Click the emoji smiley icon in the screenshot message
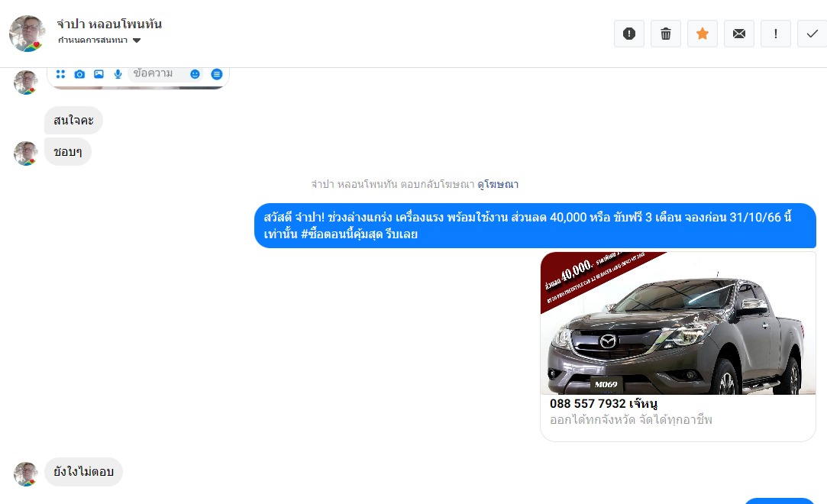 point(195,74)
